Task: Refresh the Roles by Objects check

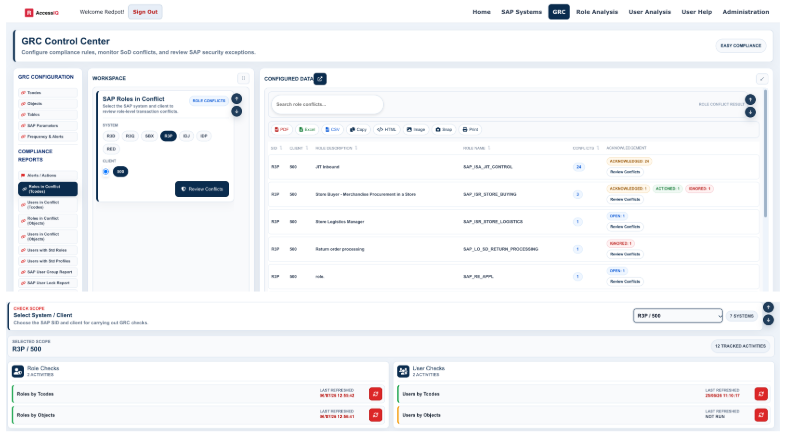Action: 375,415
